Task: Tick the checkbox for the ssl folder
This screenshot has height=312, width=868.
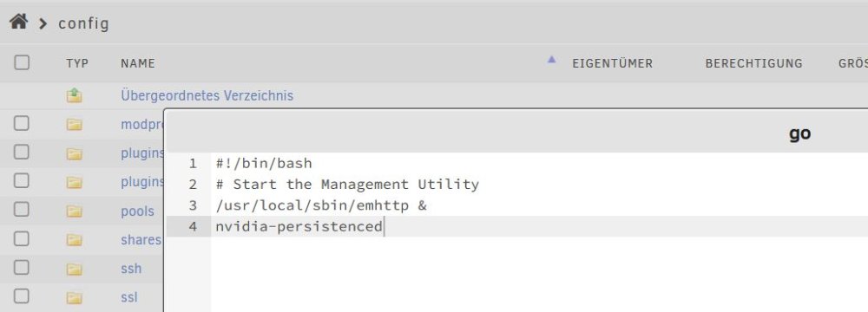Action: click(22, 296)
